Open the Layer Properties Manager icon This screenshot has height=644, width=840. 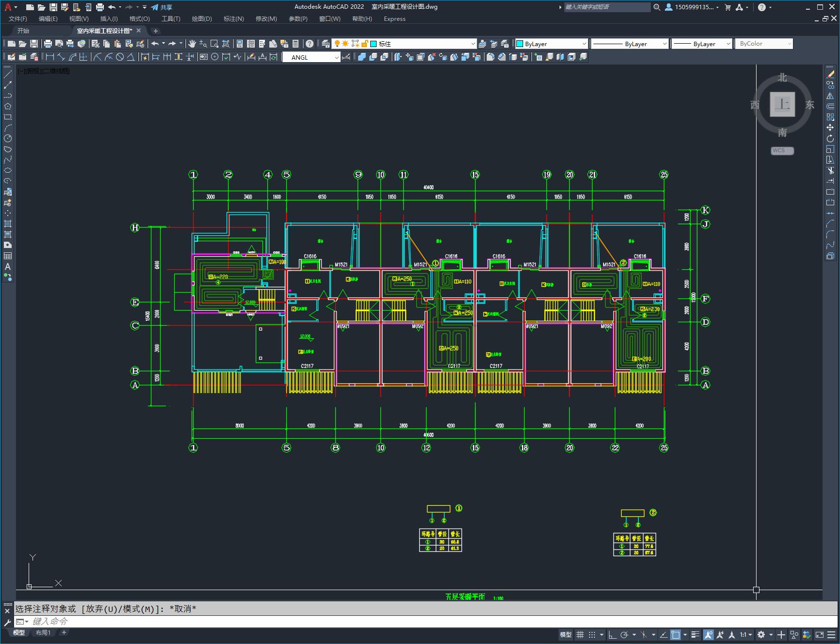[326, 44]
